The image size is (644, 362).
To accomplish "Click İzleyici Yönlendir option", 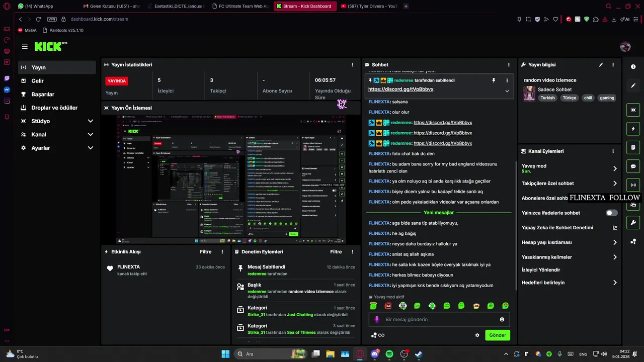I will tap(541, 270).
